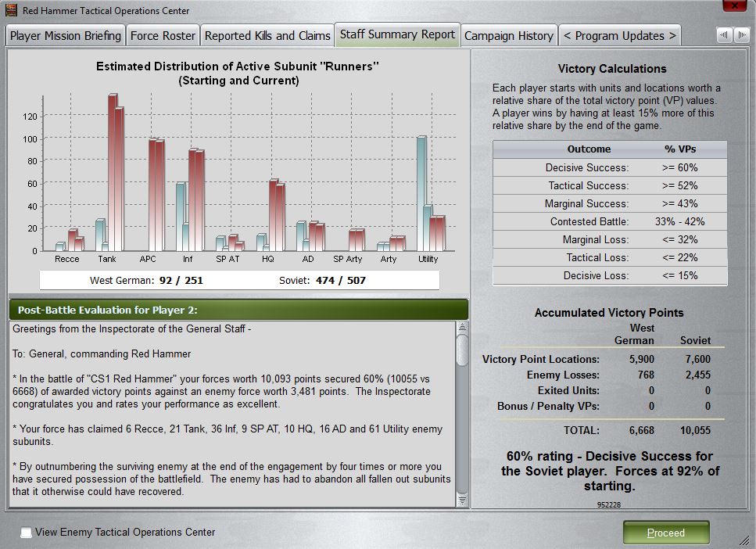
Task: Click the SP AT label on chart axis
Action: 228,259
